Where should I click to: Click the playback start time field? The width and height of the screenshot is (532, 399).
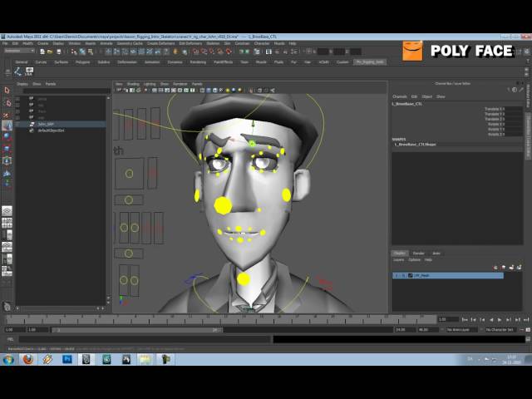[37, 330]
